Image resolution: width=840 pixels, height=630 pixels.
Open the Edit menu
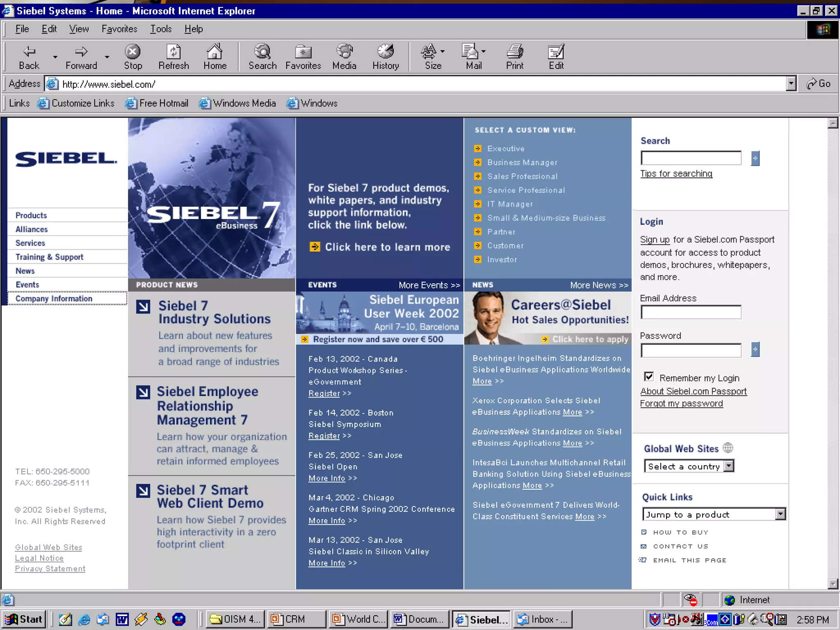(49, 29)
